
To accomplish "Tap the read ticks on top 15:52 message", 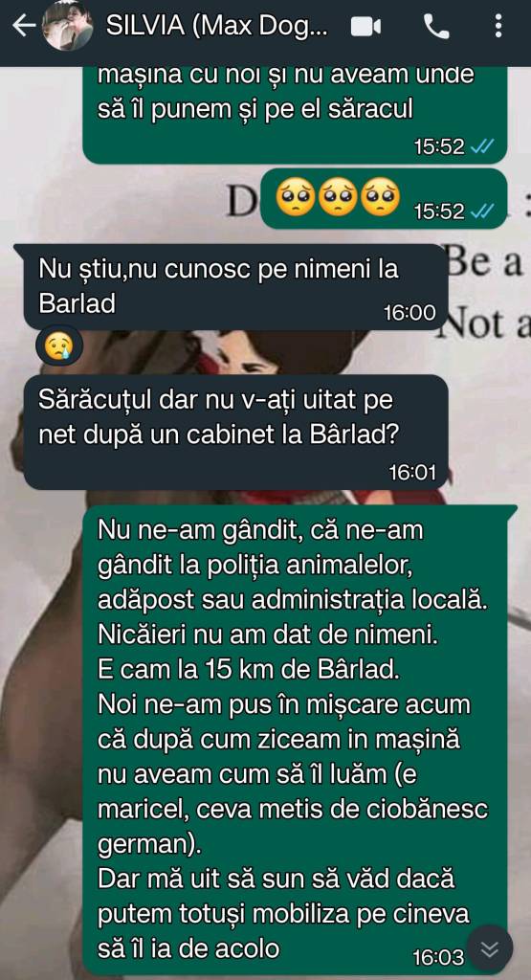I will tap(482, 146).
